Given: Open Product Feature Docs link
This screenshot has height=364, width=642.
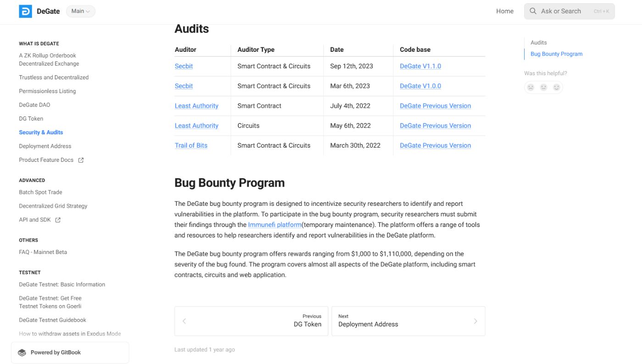Looking at the screenshot, I should click(x=46, y=160).
